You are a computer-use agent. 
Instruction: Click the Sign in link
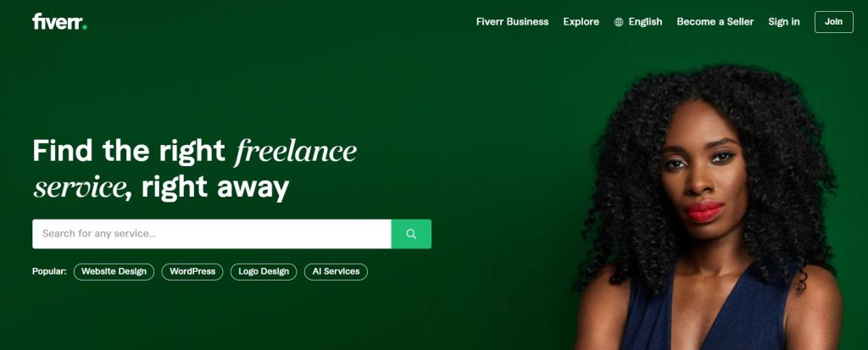(784, 21)
